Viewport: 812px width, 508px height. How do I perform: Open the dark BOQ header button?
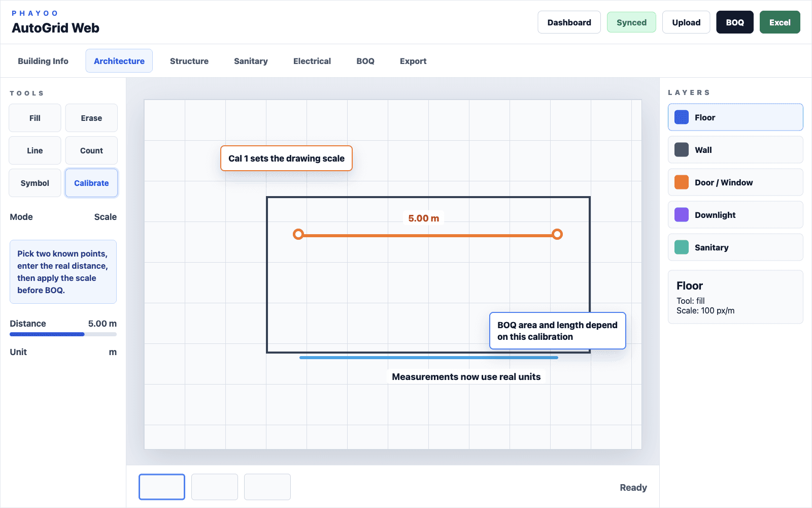[x=735, y=22]
